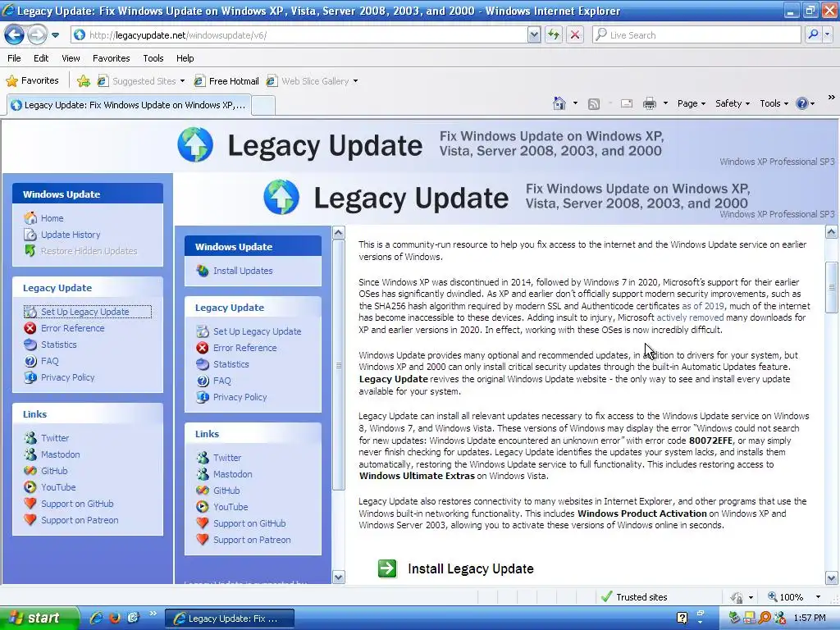Expand the address bar history dropdown

tap(533, 35)
